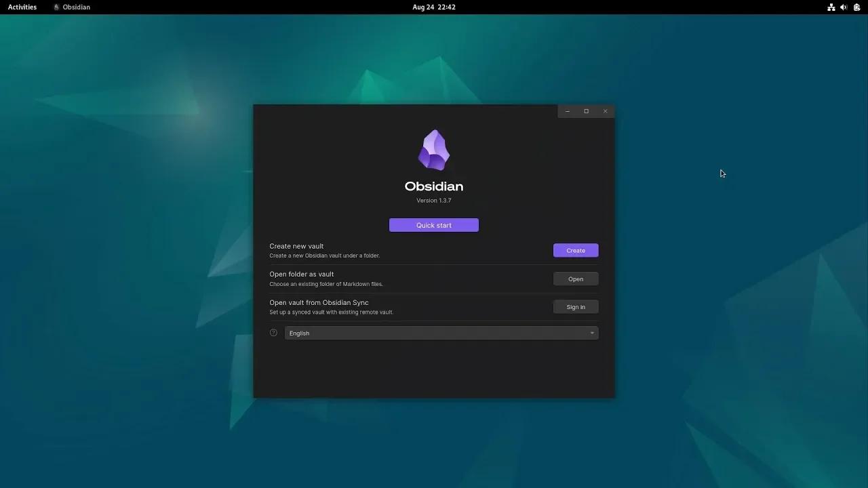
Task: Click the Aug 24 clock in the top bar
Action: 434,7
